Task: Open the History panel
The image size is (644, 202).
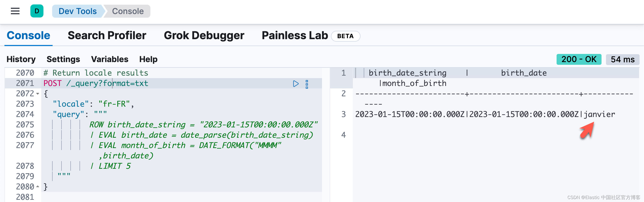Action: 21,59
